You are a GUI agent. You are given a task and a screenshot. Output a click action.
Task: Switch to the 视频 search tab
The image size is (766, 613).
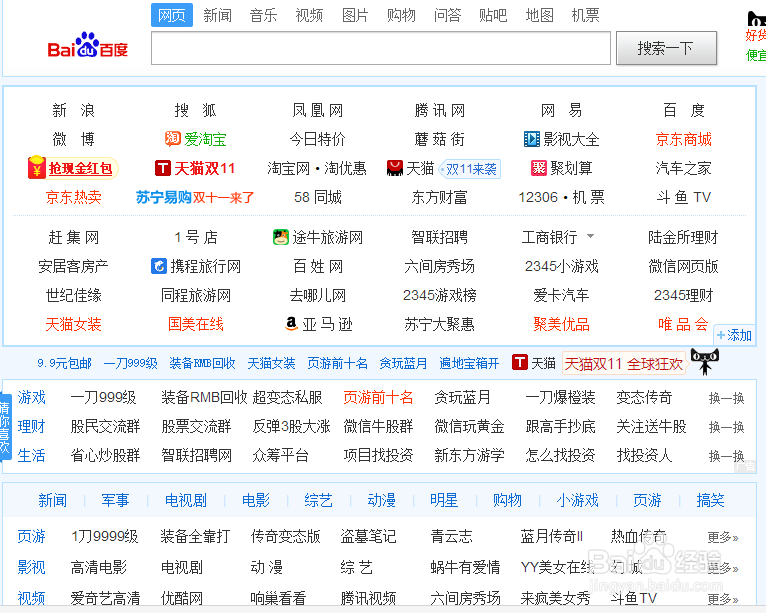[309, 15]
